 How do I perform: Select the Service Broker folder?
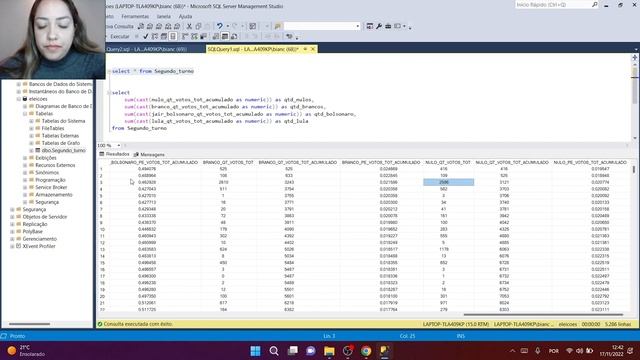pyautogui.click(x=51, y=187)
